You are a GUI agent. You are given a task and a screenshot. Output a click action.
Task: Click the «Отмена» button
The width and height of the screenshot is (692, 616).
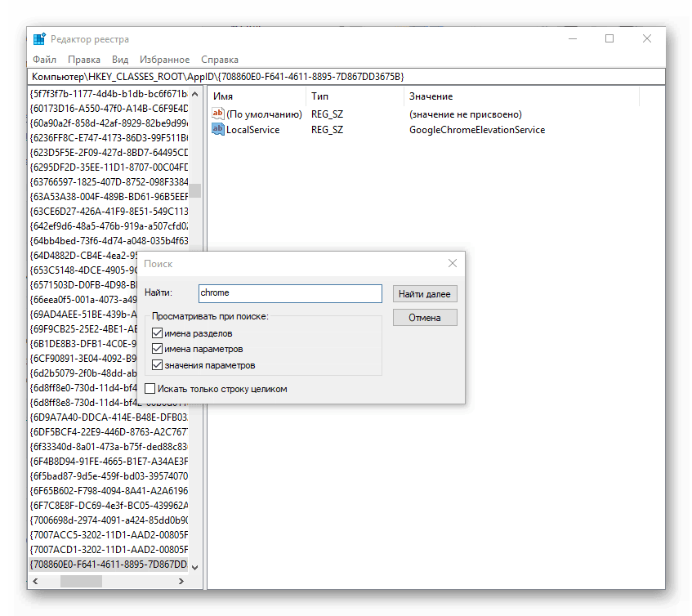[424, 318]
